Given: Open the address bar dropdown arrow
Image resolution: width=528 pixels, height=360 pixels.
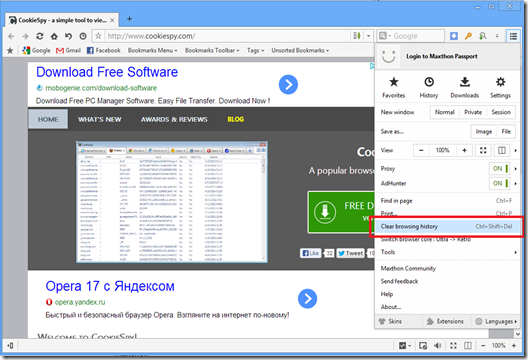Looking at the screenshot, I should coord(369,36).
